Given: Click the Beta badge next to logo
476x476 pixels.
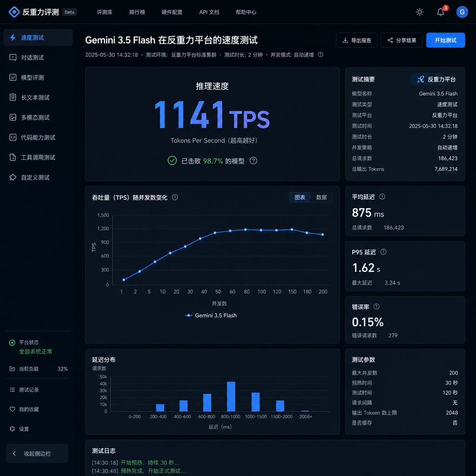Looking at the screenshot, I should click(x=70, y=12).
